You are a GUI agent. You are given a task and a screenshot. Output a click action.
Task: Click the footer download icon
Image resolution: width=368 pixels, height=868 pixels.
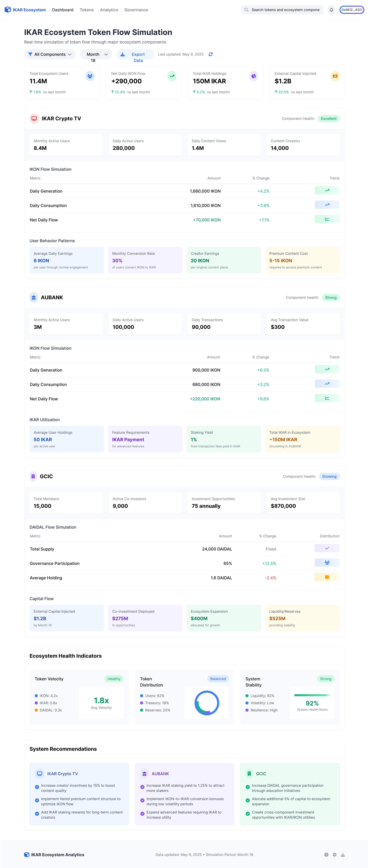pyautogui.click(x=342, y=855)
